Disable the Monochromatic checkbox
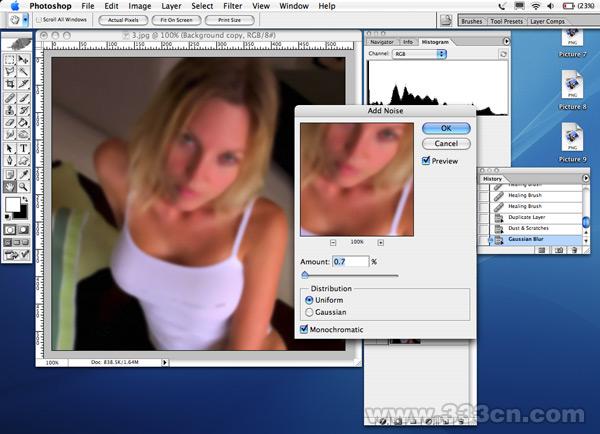Screen dimensions: 600x434 coord(306,329)
